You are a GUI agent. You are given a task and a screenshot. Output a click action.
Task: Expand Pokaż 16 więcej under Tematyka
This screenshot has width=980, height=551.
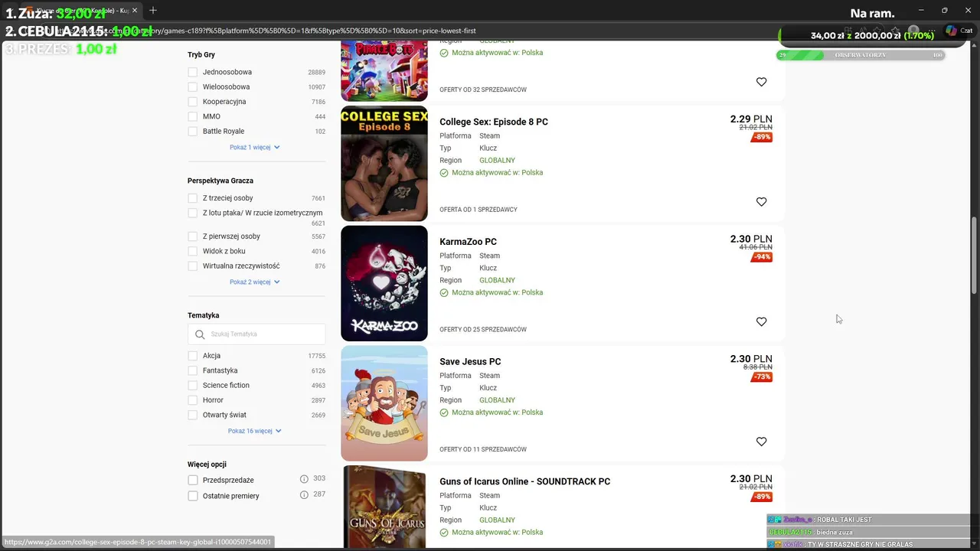point(255,431)
